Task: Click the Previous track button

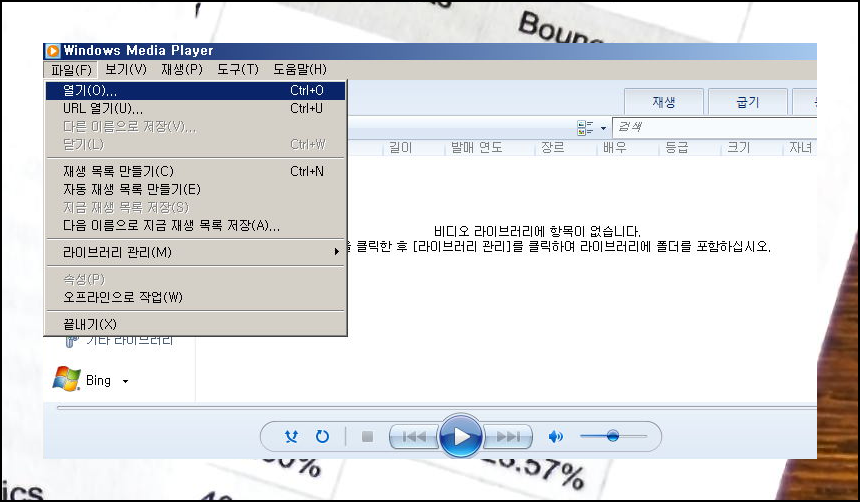Action: click(414, 437)
